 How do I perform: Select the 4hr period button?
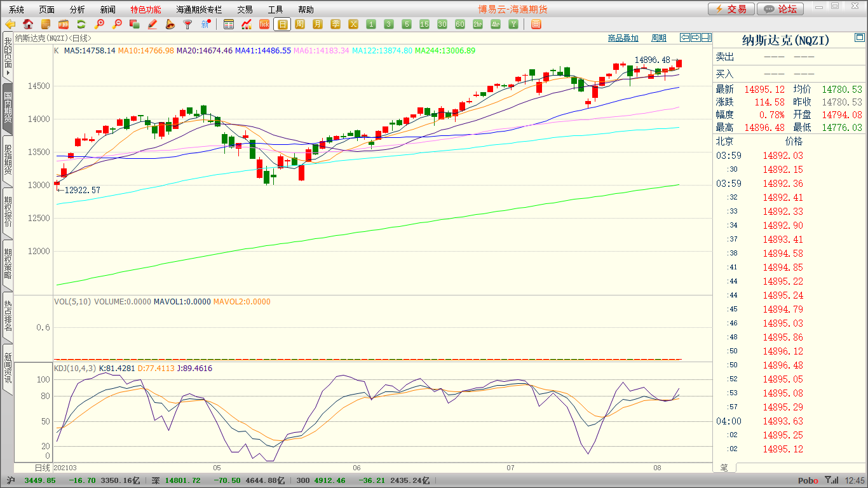[496, 24]
